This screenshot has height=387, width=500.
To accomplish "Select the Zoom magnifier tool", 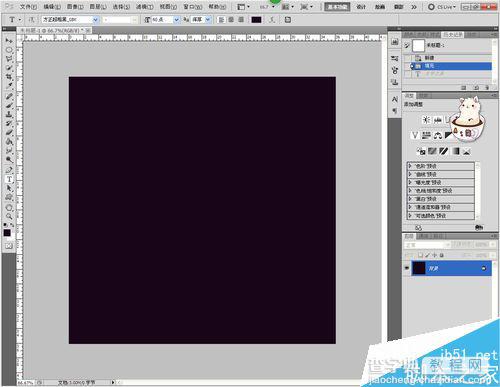I will pyautogui.click(x=9, y=217).
